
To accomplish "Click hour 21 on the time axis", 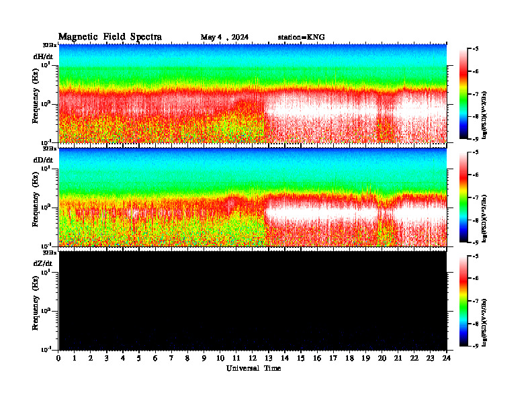I will (398, 359).
